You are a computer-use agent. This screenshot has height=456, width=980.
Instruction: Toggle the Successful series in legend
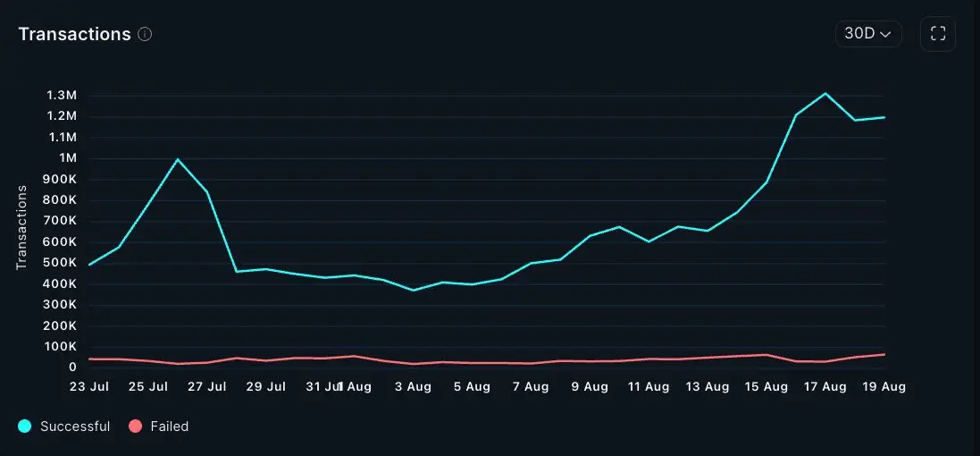pos(63,426)
